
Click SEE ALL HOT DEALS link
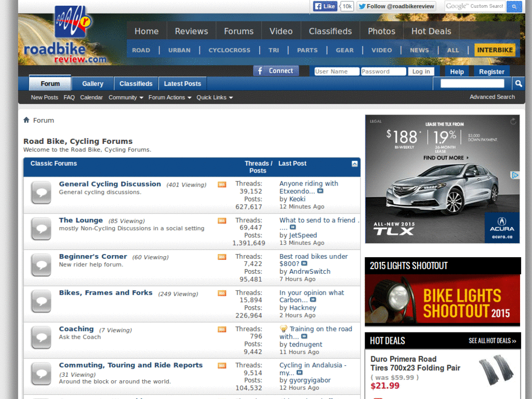click(493, 341)
